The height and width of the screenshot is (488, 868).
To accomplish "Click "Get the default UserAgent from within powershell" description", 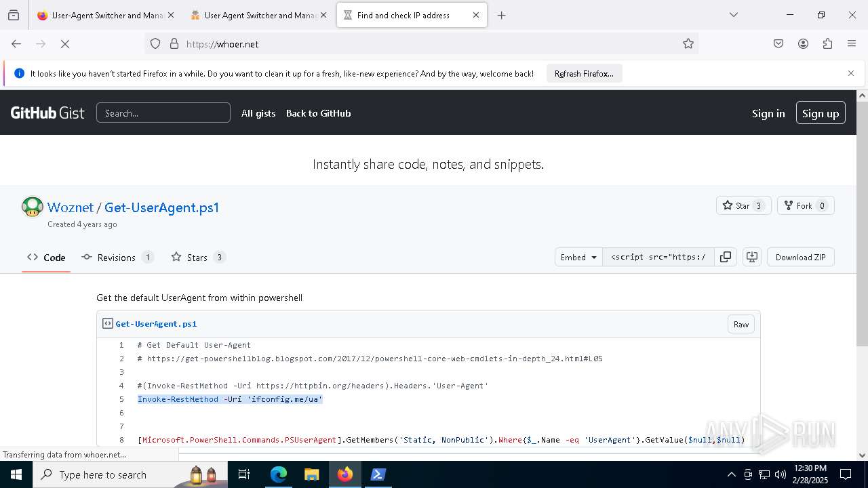I will point(199,298).
